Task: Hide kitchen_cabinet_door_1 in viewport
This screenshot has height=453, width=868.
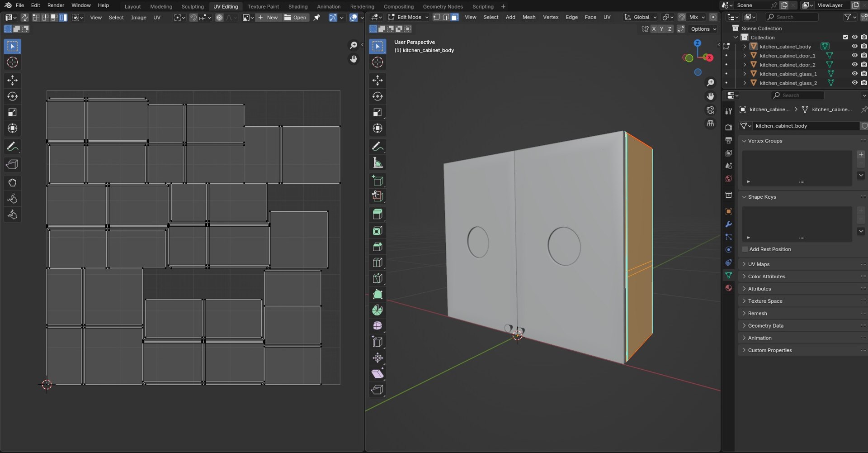Action: tap(854, 56)
